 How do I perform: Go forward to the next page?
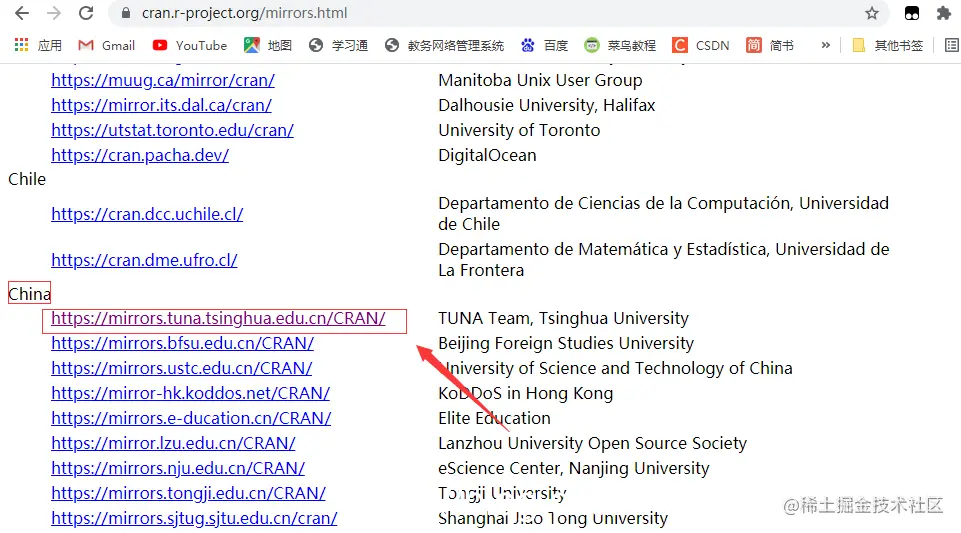[54, 13]
